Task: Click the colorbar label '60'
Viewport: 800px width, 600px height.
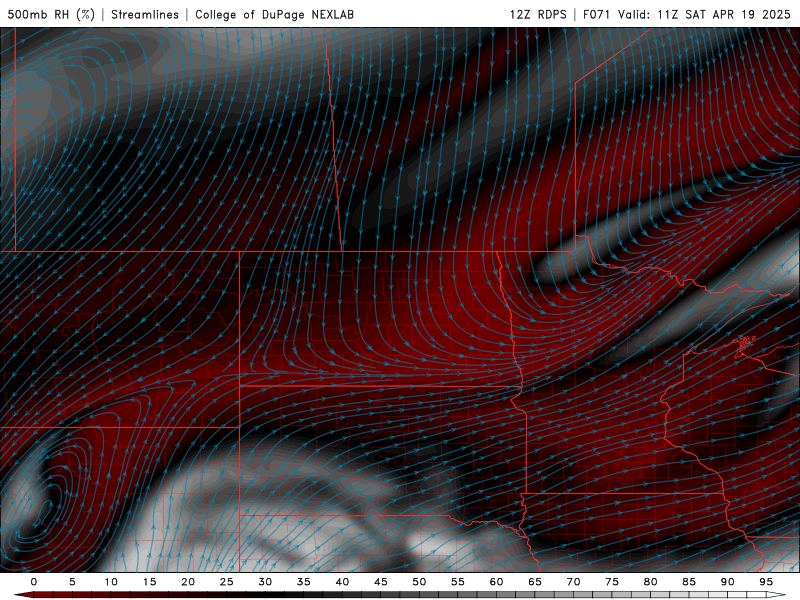Action: (496, 582)
